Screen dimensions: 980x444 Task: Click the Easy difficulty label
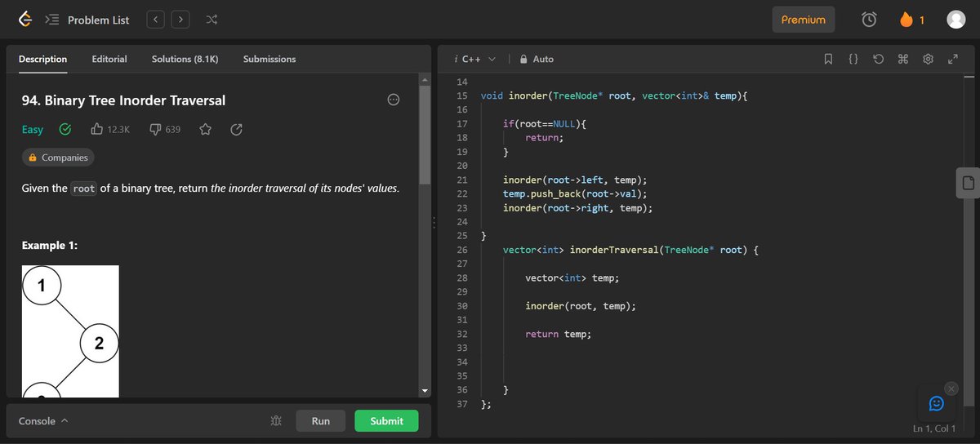33,130
